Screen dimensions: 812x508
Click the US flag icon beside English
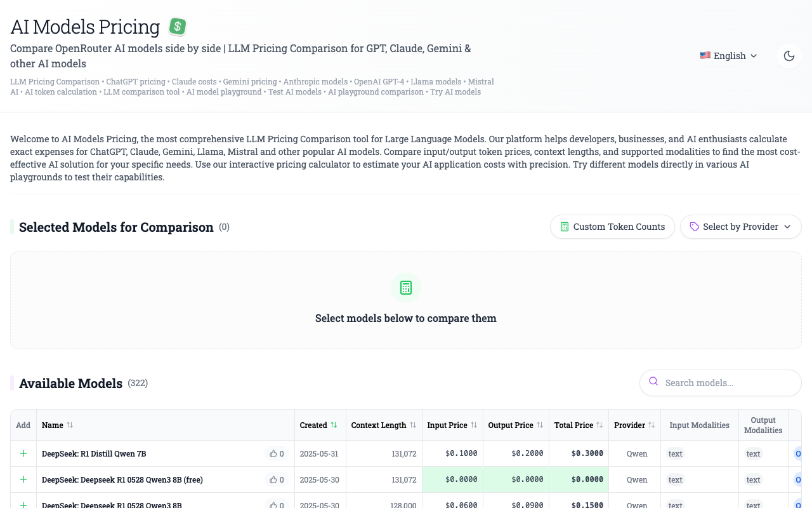tap(705, 55)
